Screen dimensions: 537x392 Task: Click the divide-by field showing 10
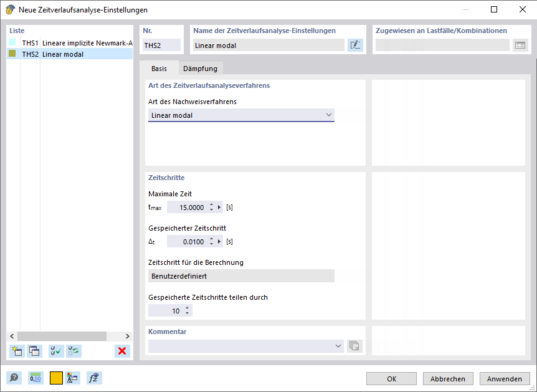coord(166,311)
